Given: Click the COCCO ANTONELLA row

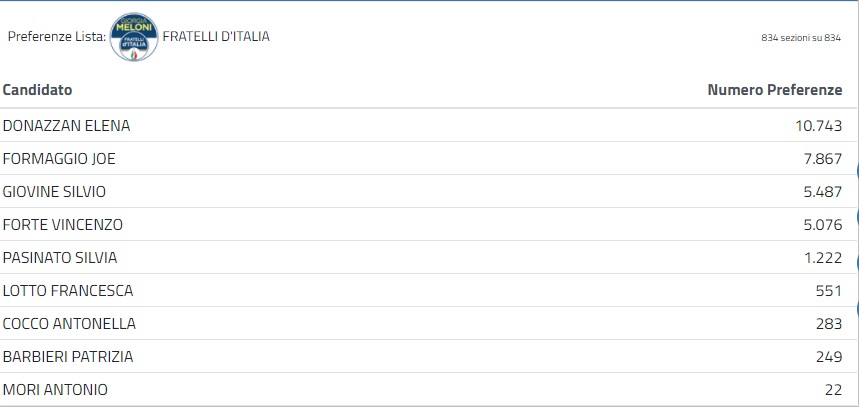Looking at the screenshot, I should [69, 324].
